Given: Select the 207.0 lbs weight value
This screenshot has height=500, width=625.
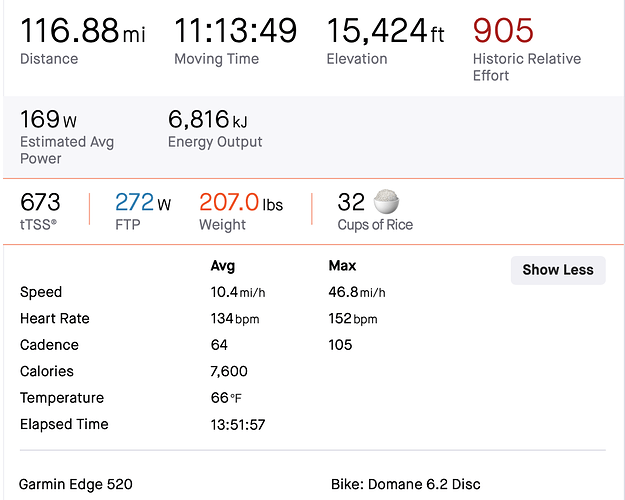Looking at the screenshot, I should [241, 202].
